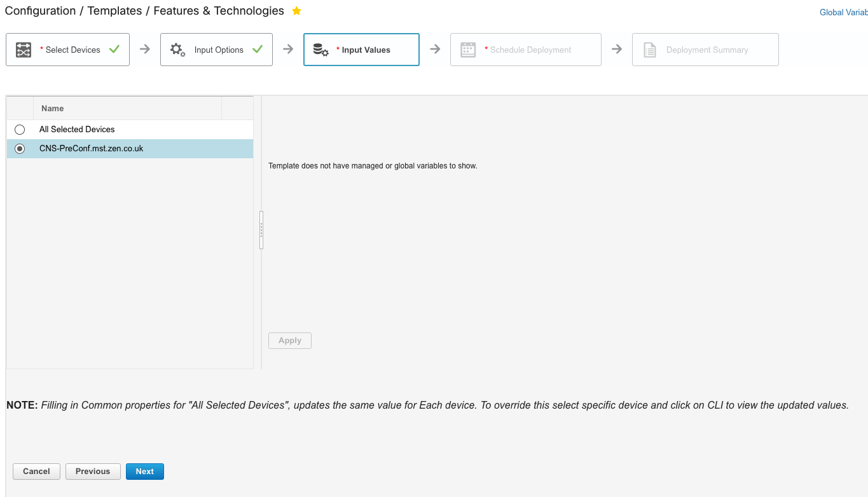
Task: Select the CNS-PreConf.mst.zen.co.uk radio button
Action: click(20, 149)
